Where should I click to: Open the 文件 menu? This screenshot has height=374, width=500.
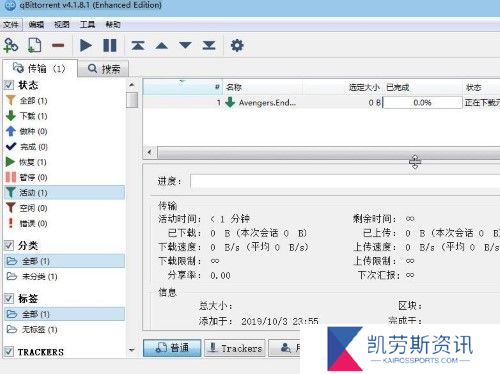tap(11, 25)
